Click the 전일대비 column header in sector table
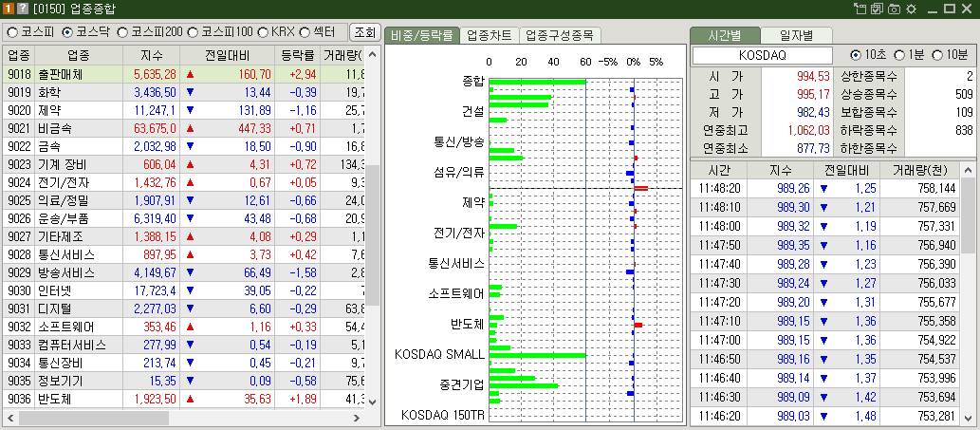Image resolution: width=980 pixels, height=430 pixels. [x=227, y=55]
